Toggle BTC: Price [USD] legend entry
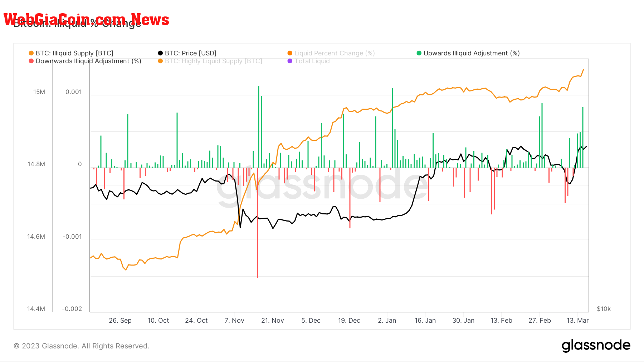Screen dimensions: 644x362 pyautogui.click(x=187, y=53)
